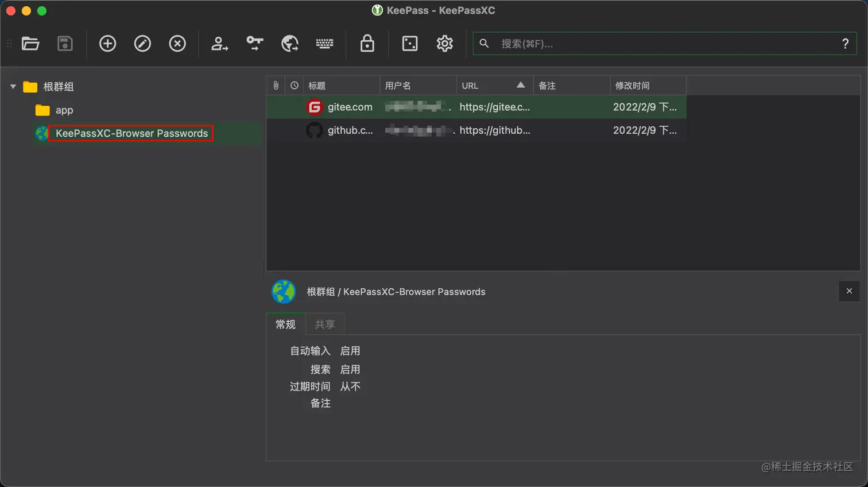Click the github octocat entry icon
The height and width of the screenshot is (487, 868).
[x=315, y=130]
